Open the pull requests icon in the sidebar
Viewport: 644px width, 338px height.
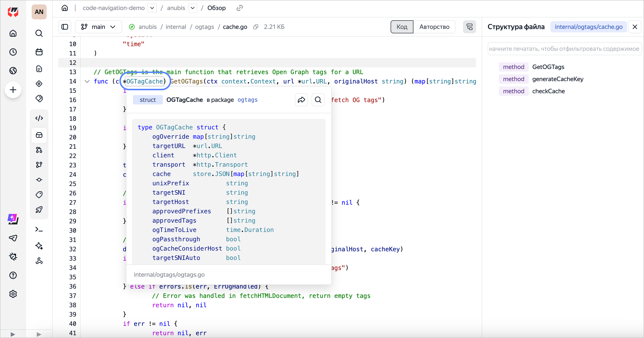pos(39,150)
